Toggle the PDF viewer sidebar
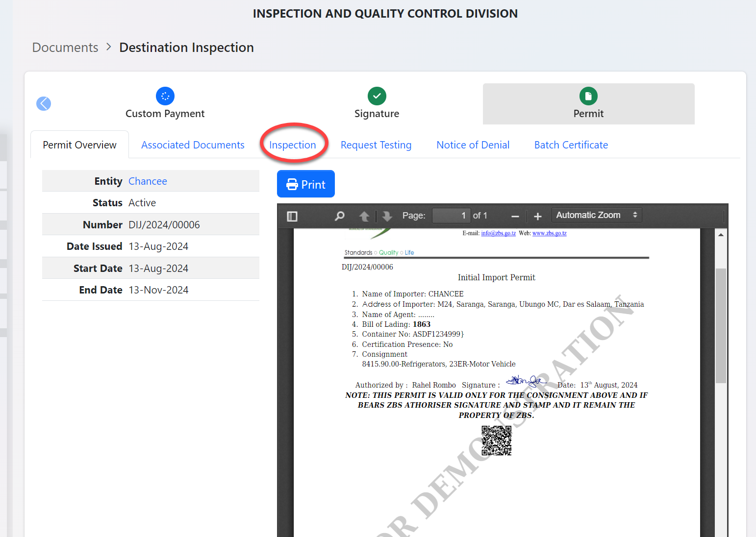The image size is (756, 537). click(x=292, y=216)
